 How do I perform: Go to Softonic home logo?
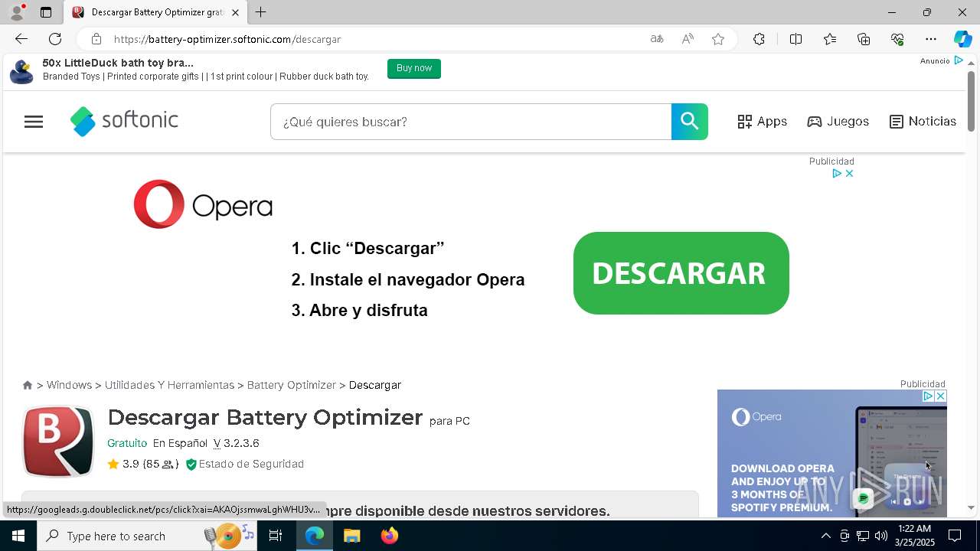click(124, 121)
